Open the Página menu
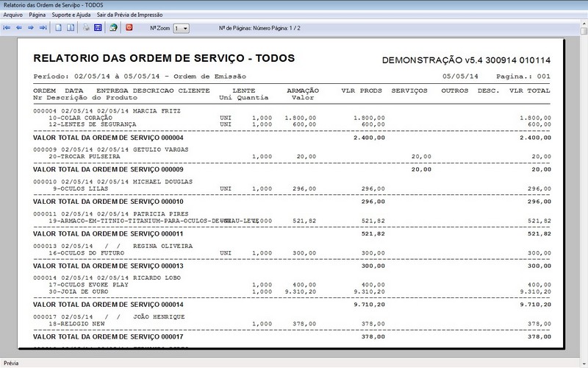 (37, 15)
